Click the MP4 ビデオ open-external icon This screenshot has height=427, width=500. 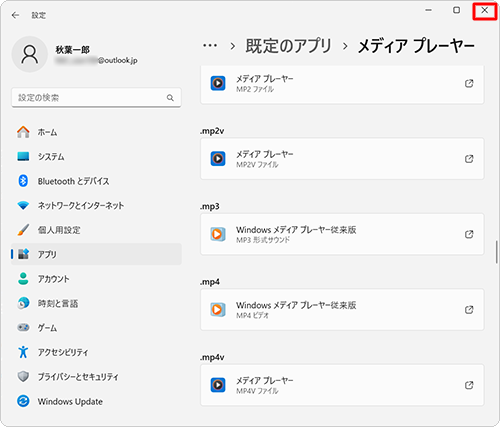pyautogui.click(x=469, y=310)
